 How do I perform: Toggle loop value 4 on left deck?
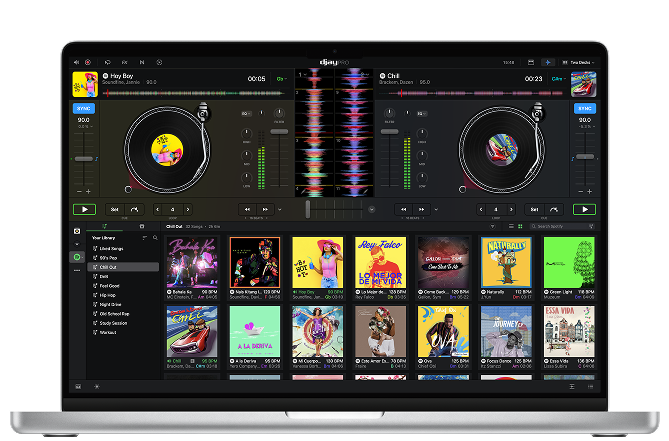click(x=173, y=209)
